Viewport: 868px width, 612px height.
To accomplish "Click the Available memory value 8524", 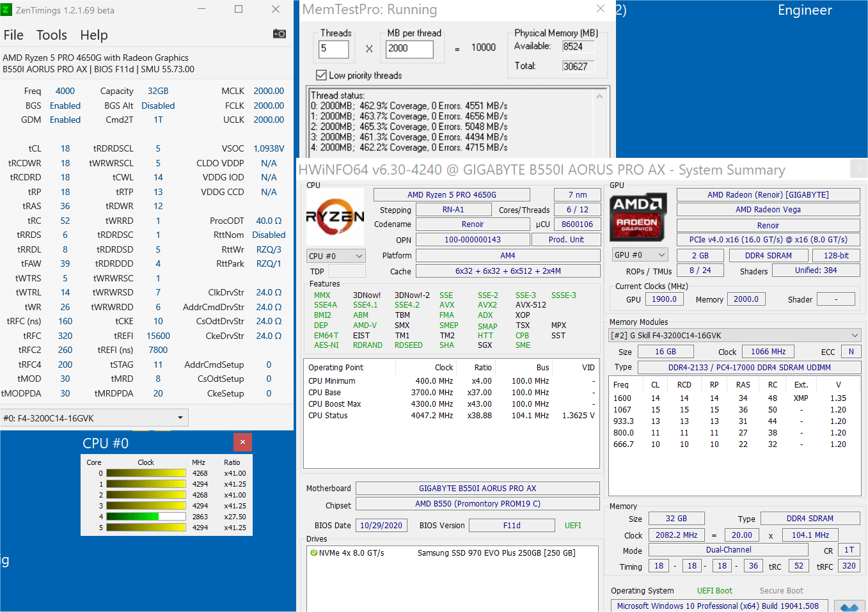I will (578, 46).
